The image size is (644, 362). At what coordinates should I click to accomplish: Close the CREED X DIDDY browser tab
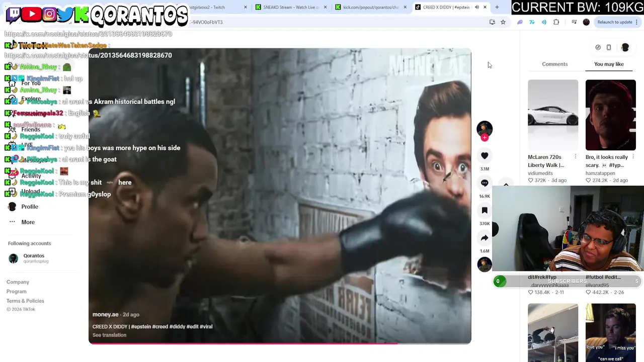click(x=485, y=7)
